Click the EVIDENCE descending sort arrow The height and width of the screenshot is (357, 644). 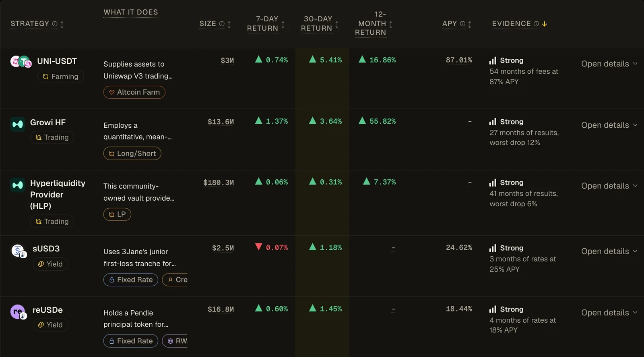click(x=545, y=24)
